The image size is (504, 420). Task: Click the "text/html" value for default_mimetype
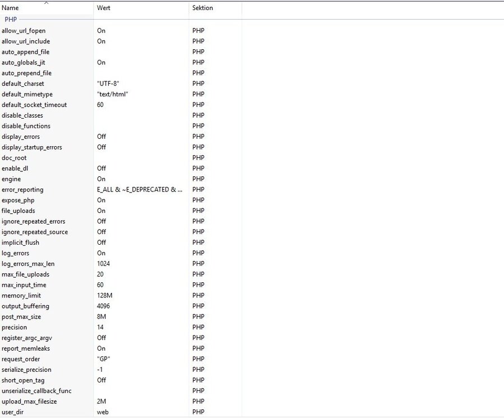(113, 95)
